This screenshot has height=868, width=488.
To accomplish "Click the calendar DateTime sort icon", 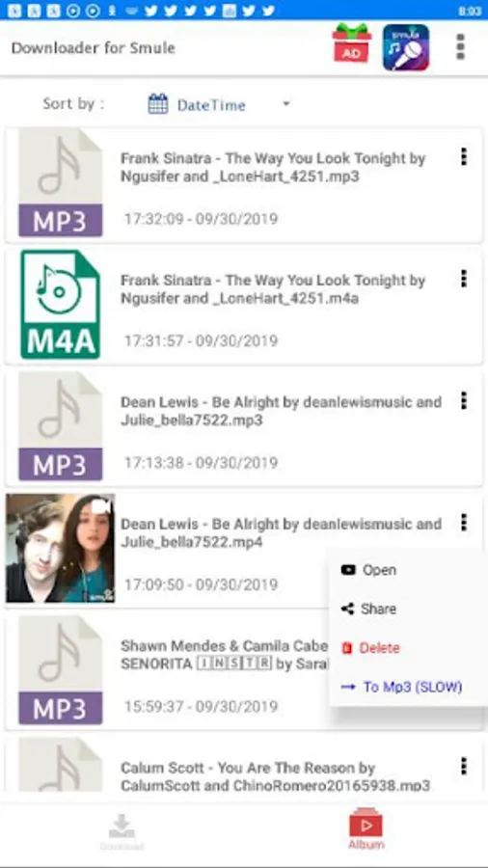I will pos(158,104).
